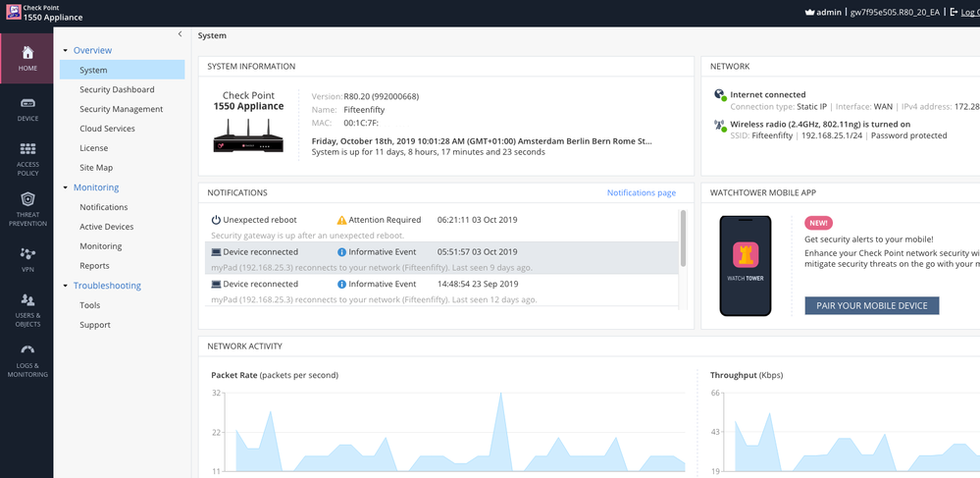Click the Version R80.20 (992000668) value

(382, 96)
